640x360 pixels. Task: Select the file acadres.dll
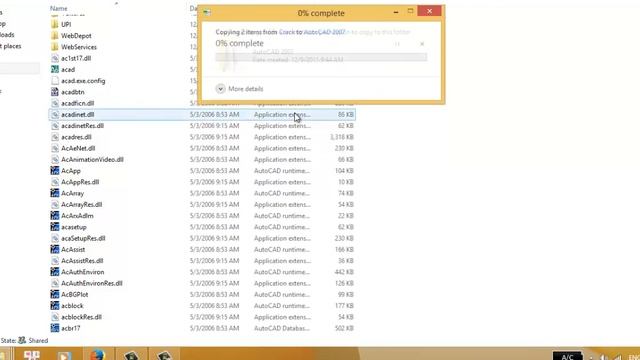coord(76,137)
